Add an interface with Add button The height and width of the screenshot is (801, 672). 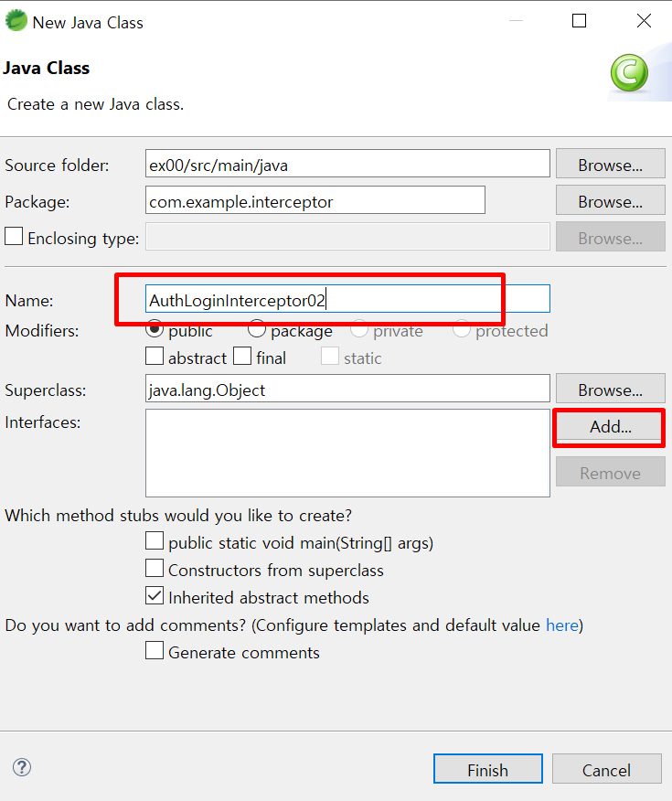tap(610, 426)
